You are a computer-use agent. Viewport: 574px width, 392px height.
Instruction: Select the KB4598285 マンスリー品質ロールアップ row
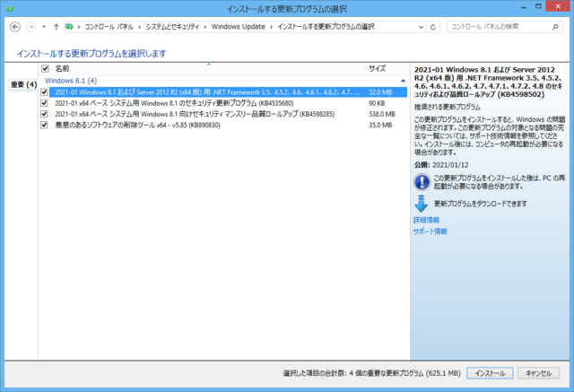coord(228,114)
